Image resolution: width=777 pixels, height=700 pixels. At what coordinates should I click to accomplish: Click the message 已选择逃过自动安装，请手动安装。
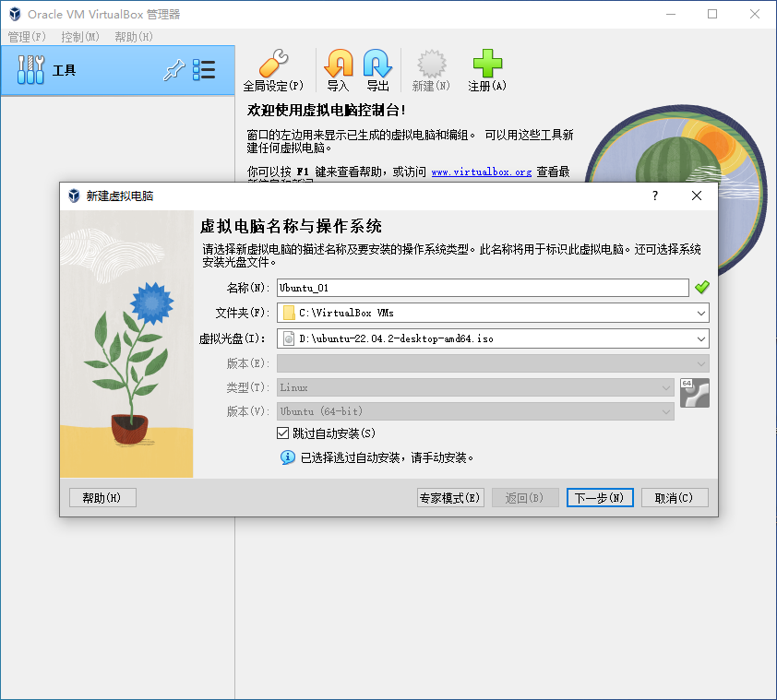(x=387, y=457)
